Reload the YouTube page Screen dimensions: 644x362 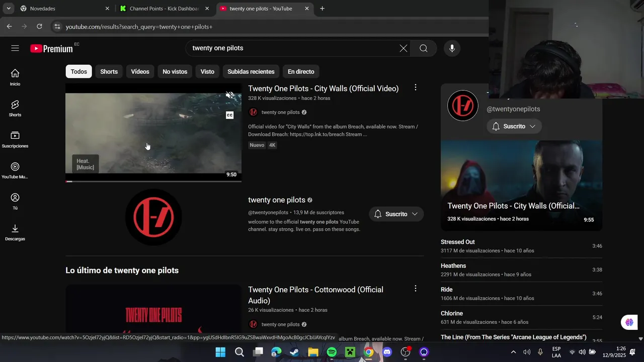tap(39, 26)
